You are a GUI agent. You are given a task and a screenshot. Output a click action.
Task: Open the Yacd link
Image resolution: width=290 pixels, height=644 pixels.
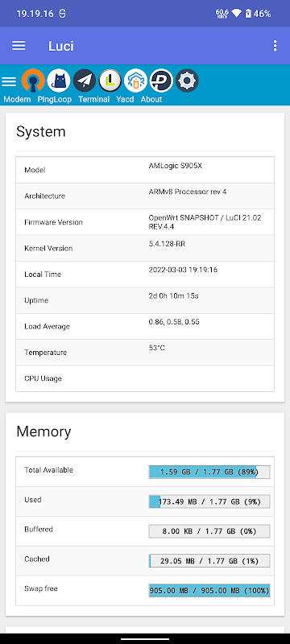coord(125,99)
